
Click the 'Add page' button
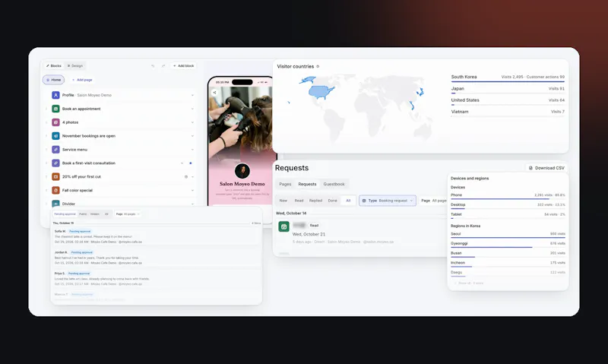click(x=82, y=80)
